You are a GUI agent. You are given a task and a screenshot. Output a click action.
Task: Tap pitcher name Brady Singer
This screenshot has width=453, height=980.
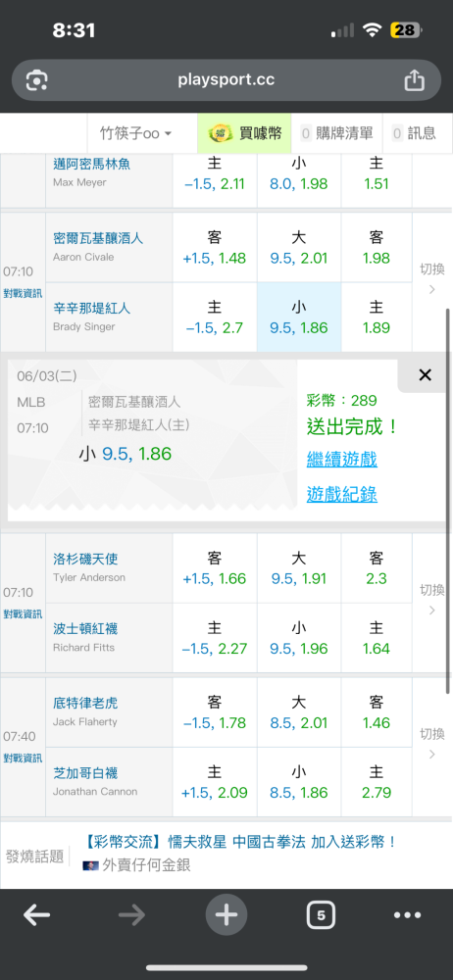coord(84,327)
